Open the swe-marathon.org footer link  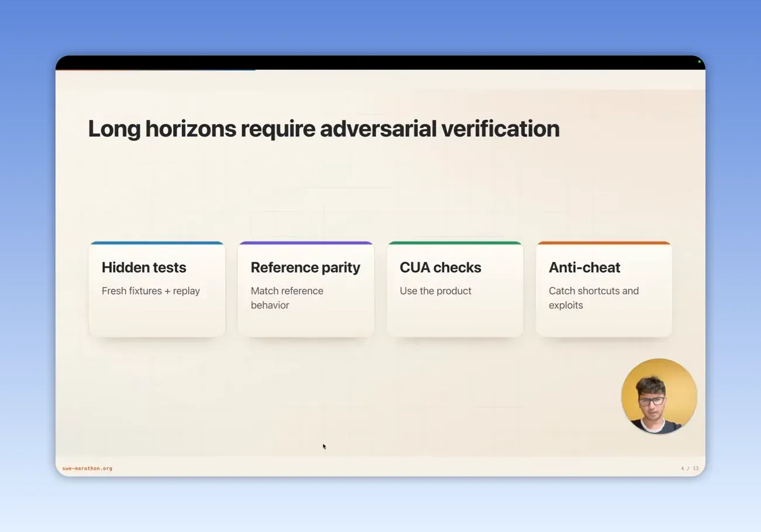(87, 468)
